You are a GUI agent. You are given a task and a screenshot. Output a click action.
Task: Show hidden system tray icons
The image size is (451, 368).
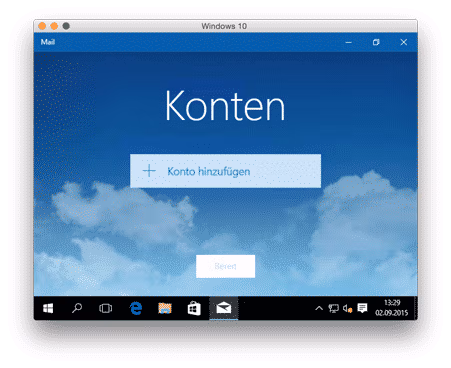(319, 308)
